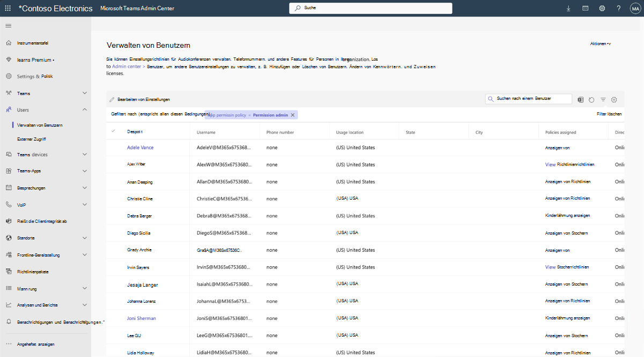Open Reißt die Clientintegrität ab item
Image resolution: width=644 pixels, height=357 pixels.
tap(42, 221)
